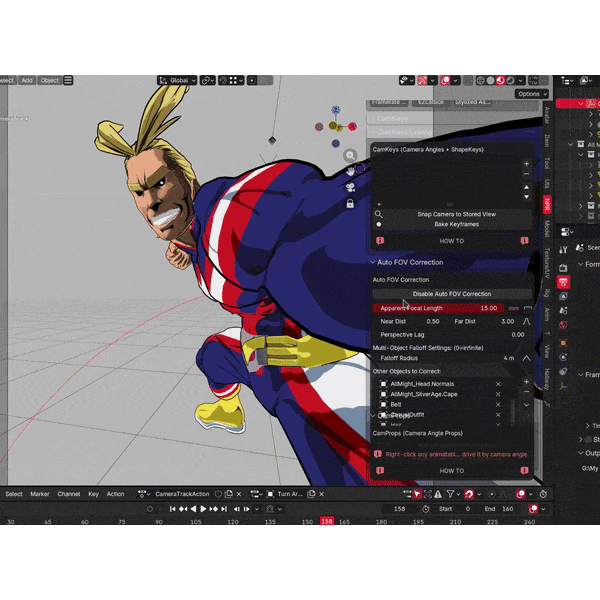This screenshot has height=600, width=600.
Task: Open the timeline Channel menu
Action: click(69, 494)
